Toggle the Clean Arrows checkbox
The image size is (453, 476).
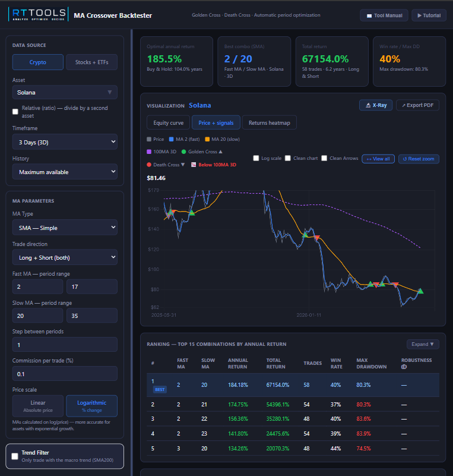pyautogui.click(x=324, y=159)
